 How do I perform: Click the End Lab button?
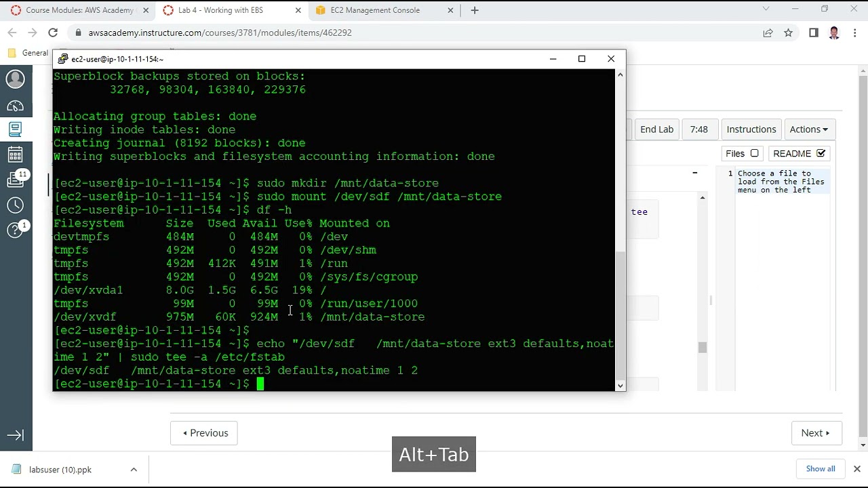(x=656, y=129)
